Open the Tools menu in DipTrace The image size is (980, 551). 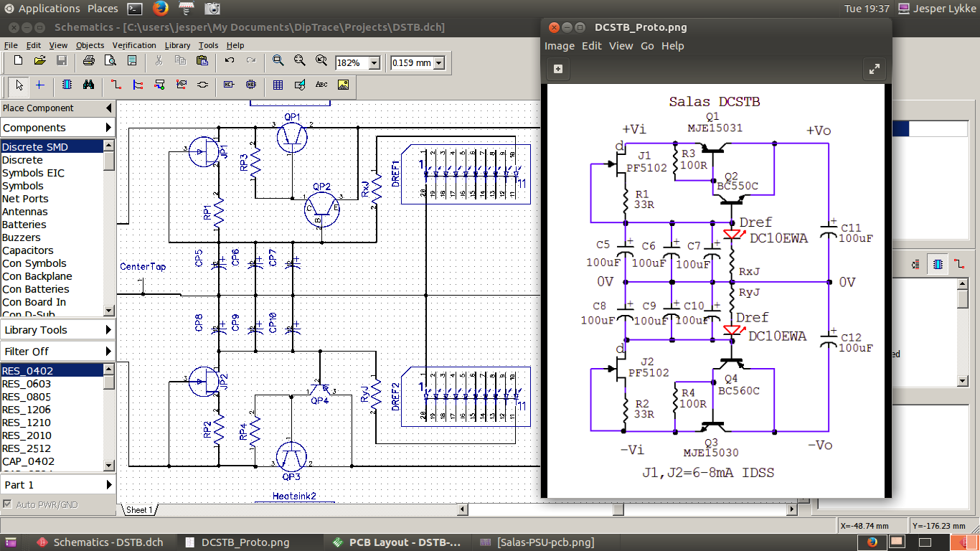208,45
